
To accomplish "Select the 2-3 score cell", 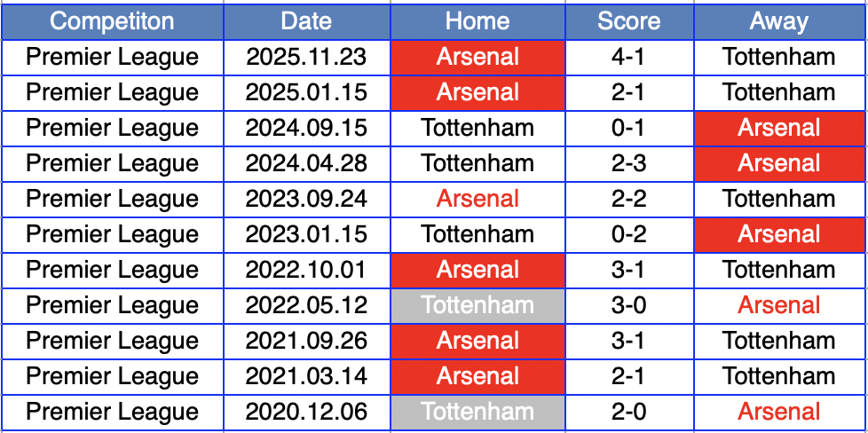I will 629,163.
